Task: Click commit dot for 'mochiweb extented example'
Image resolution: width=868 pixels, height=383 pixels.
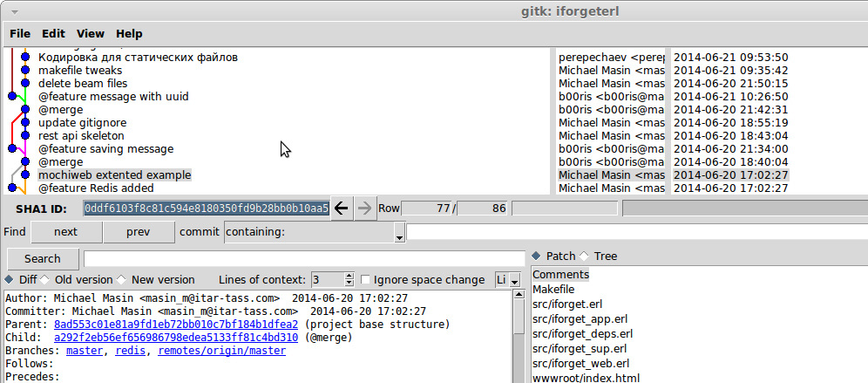Action: [x=25, y=175]
